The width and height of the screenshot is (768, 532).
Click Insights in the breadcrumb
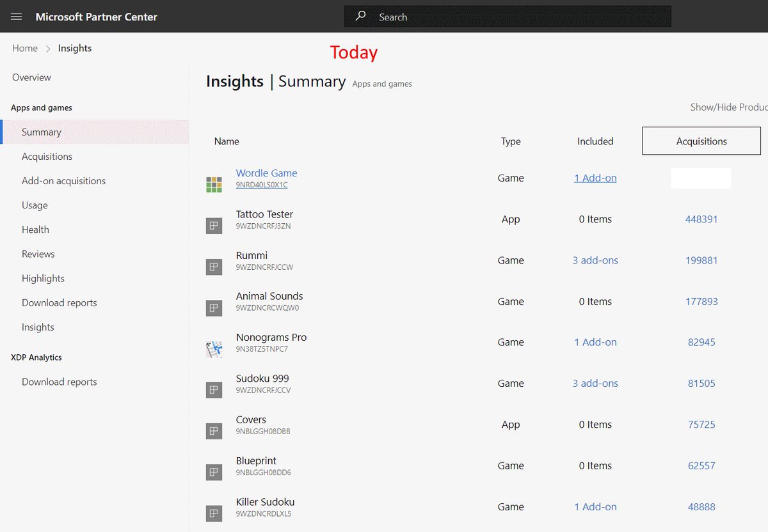(x=75, y=48)
